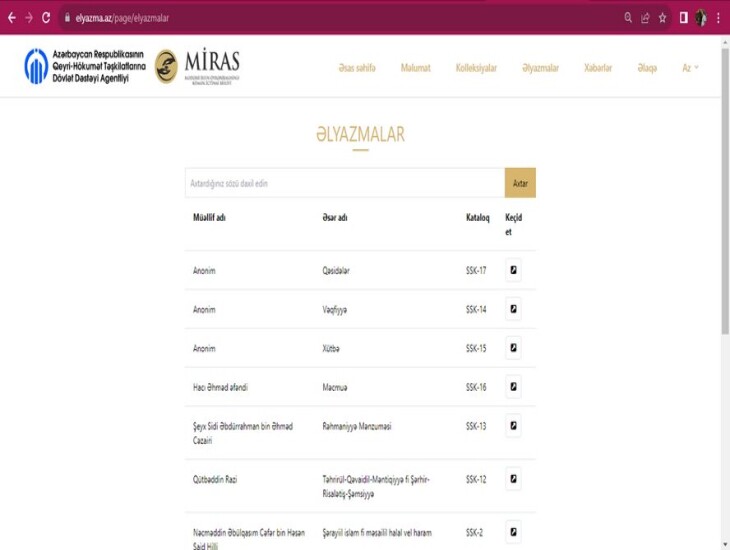730x550 pixels.
Task: Go to the Kolleksiyalar menu item
Action: [x=476, y=68]
